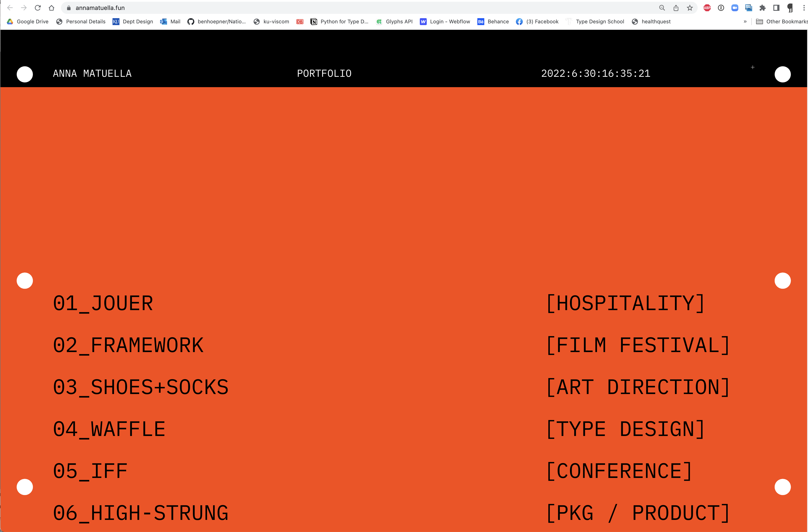This screenshot has height=532, width=808.
Task: Open the Chrome three-dot menu
Action: pyautogui.click(x=804, y=8)
